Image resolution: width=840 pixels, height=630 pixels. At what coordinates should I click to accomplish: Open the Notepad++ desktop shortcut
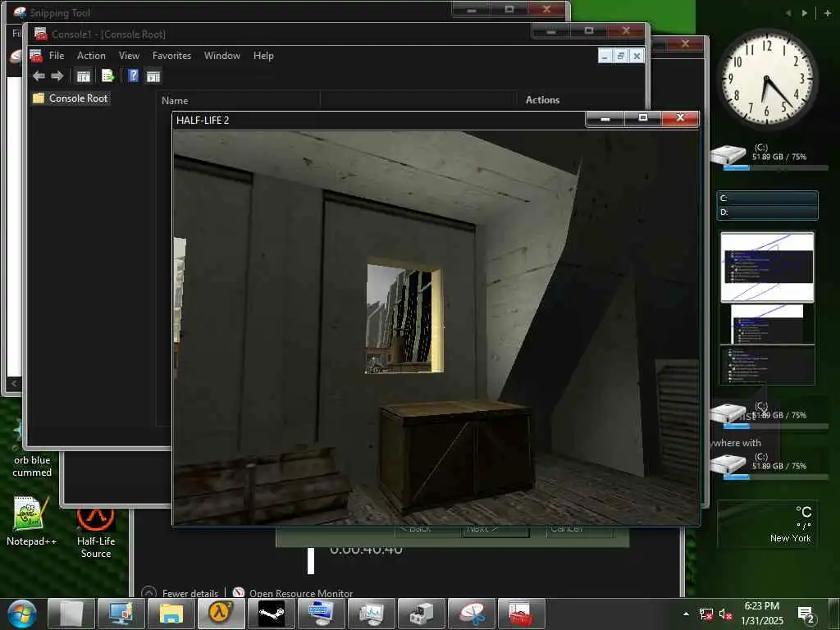coord(31,521)
